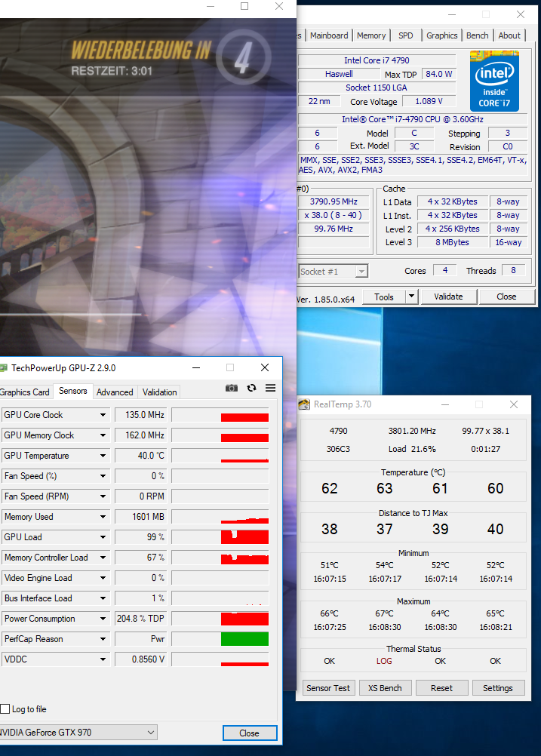Click the red LOG thermal status in RealTemp

click(x=384, y=661)
